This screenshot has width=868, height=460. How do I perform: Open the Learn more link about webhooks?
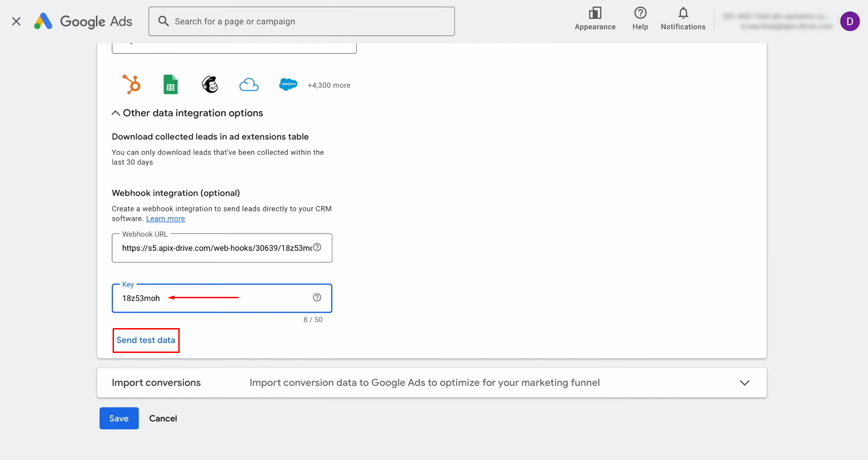[x=165, y=218]
